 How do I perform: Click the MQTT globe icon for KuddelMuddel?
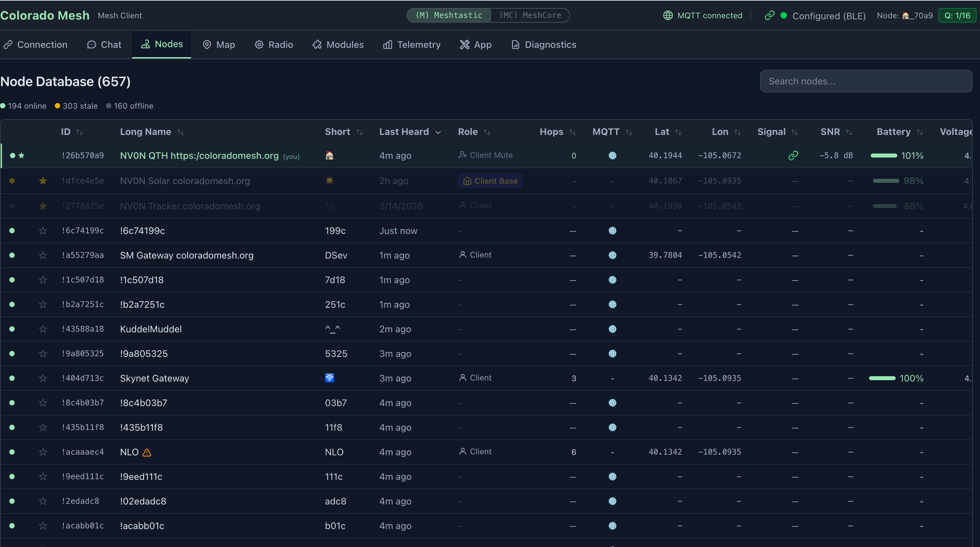click(x=612, y=329)
